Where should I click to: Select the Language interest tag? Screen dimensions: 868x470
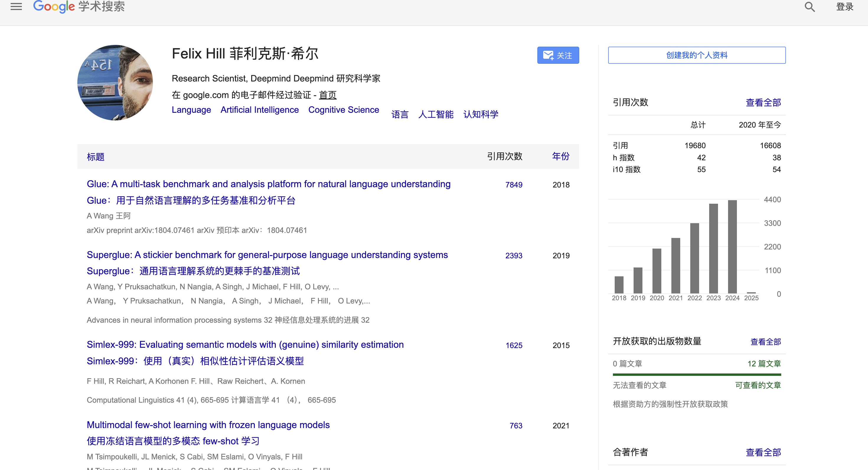[191, 110]
